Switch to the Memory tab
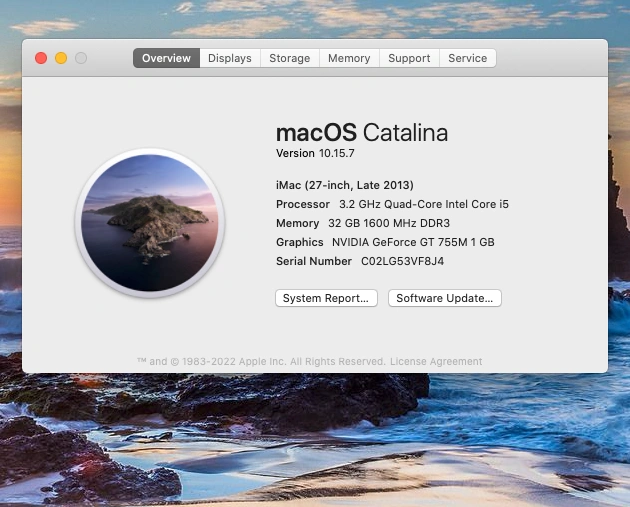This screenshot has height=507, width=630. pyautogui.click(x=349, y=58)
